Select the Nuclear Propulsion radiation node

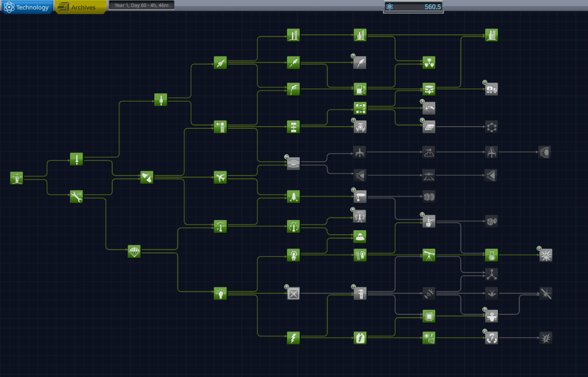(429, 63)
